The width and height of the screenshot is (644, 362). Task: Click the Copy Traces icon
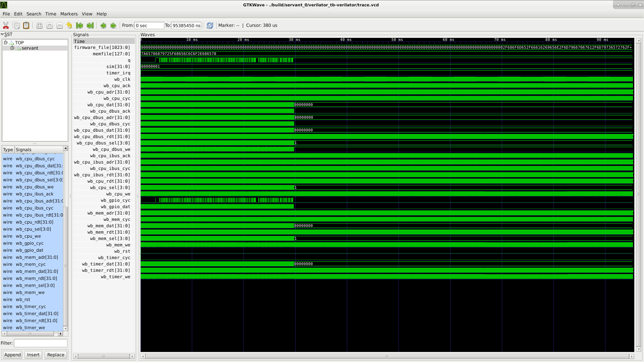(x=16, y=25)
